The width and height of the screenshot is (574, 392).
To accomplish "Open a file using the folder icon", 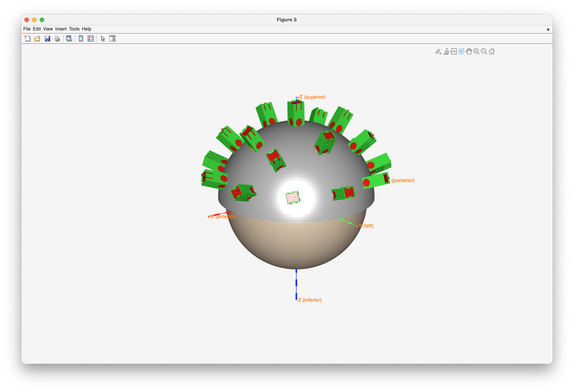I will coord(37,38).
